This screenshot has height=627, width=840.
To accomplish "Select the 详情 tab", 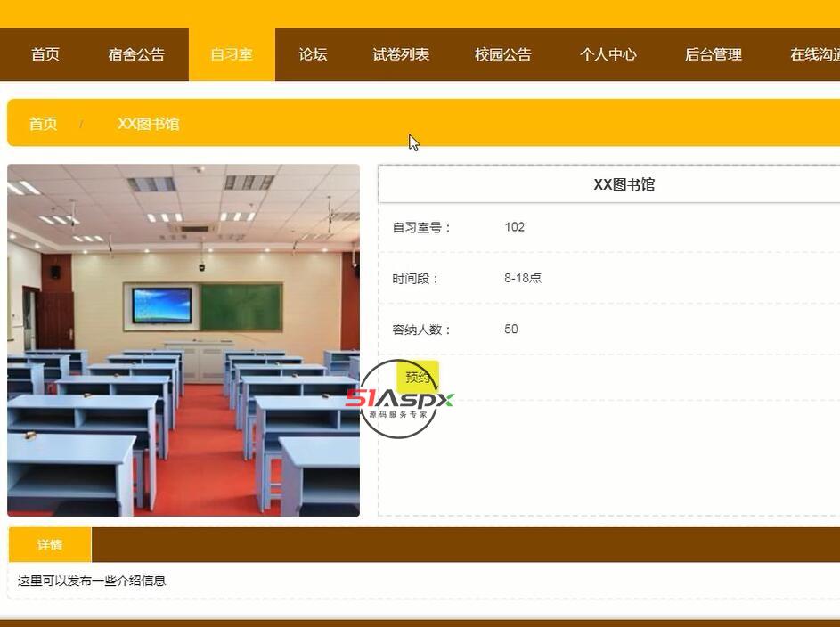I will [50, 544].
